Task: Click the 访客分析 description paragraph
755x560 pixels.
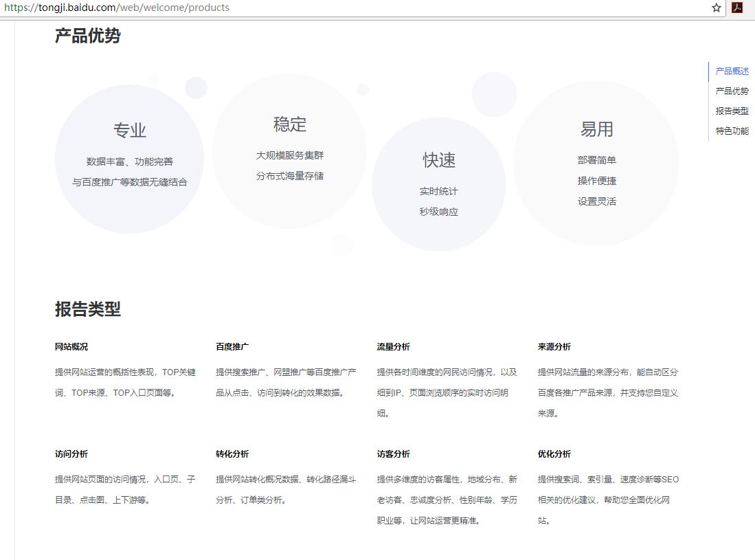Action: coord(447,500)
